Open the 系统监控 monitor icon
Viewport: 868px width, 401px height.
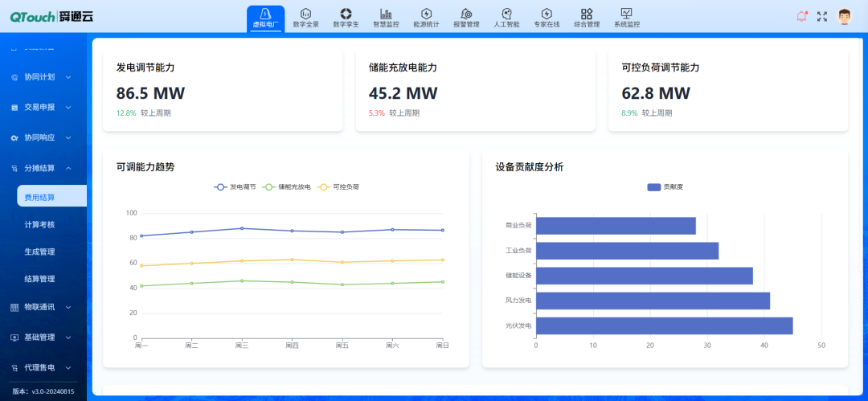point(627,14)
